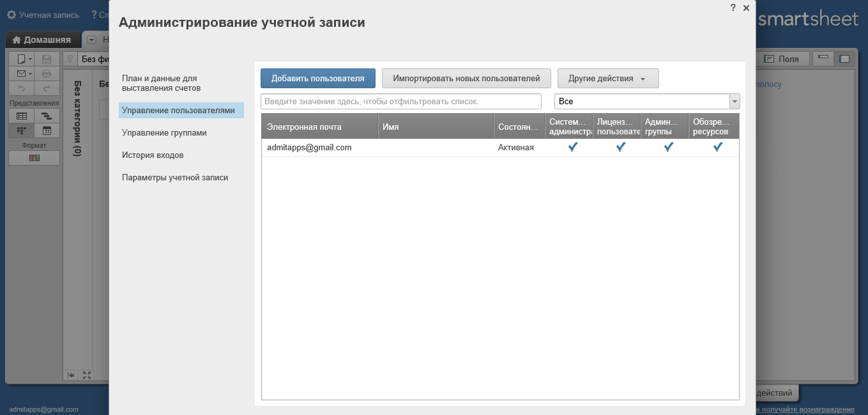Viewport: 868px width, 415px height.
Task: Open the email icon dropdown arrow
Action: click(30, 74)
